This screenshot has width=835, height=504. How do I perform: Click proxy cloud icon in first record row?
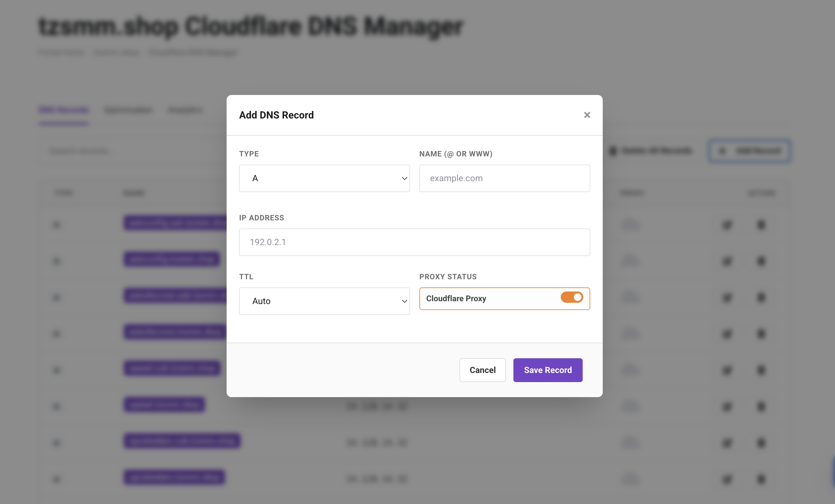click(630, 225)
